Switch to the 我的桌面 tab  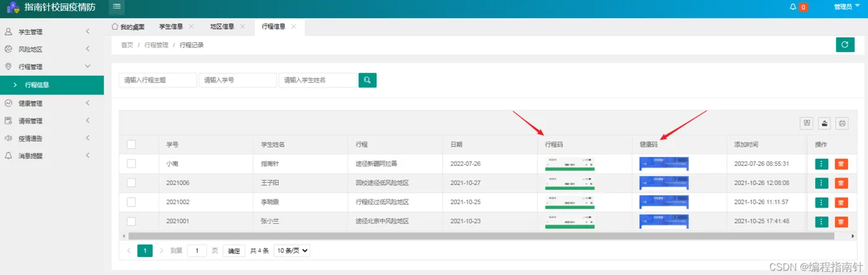pos(127,27)
